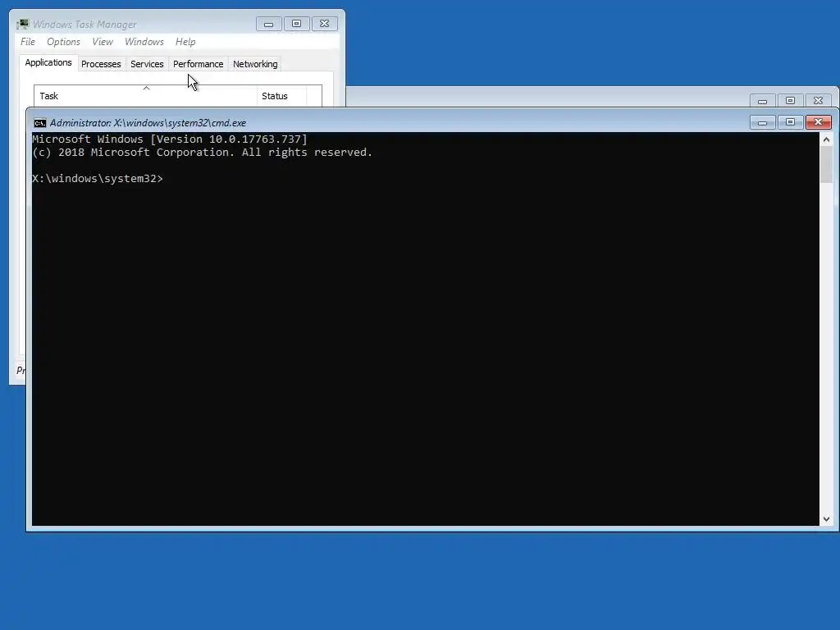Click the X:\windows\system32> prompt line
840x630 pixels.
point(98,179)
